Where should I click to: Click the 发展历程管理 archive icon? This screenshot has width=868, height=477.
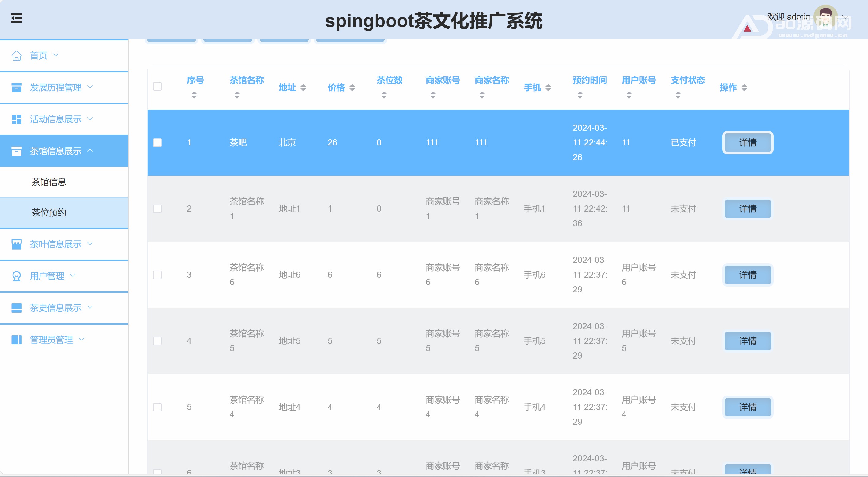click(17, 88)
